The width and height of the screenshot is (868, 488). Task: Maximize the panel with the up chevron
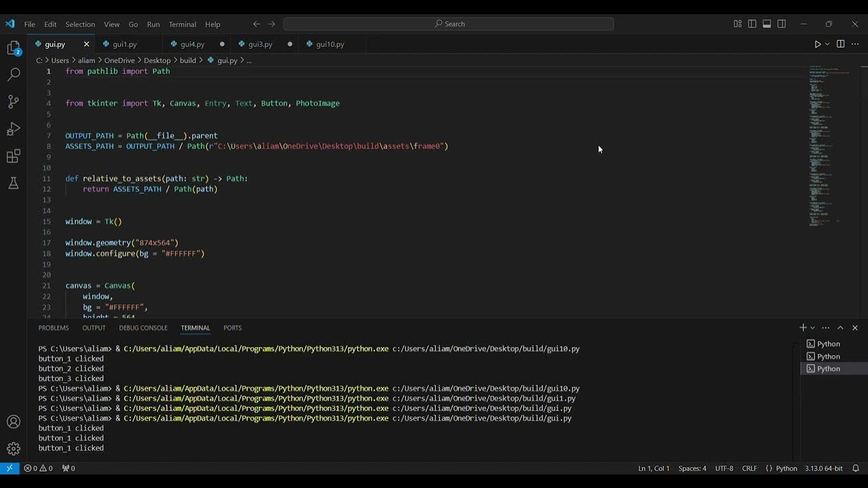tap(840, 327)
